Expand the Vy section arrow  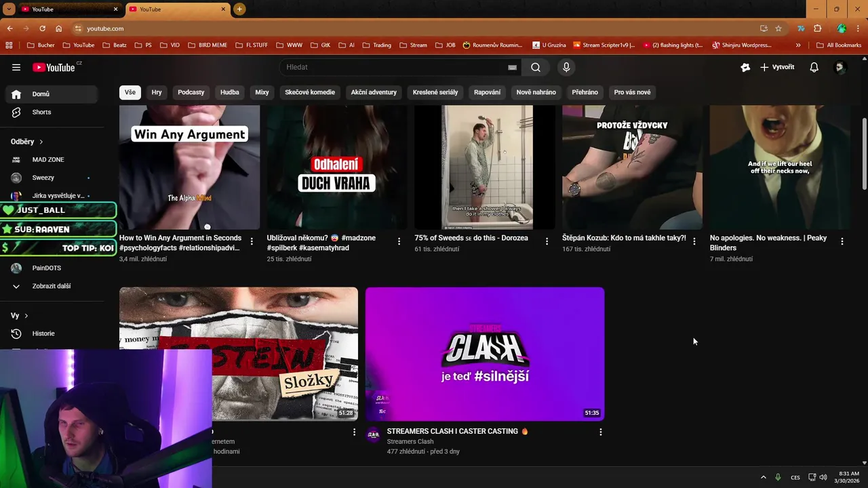tap(26, 316)
